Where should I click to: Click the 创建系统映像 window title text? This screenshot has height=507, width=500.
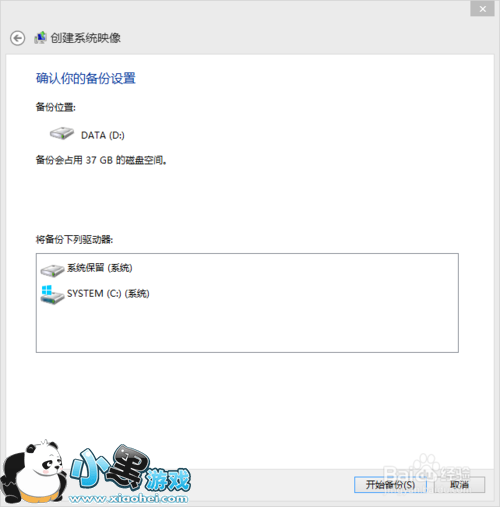[86, 38]
